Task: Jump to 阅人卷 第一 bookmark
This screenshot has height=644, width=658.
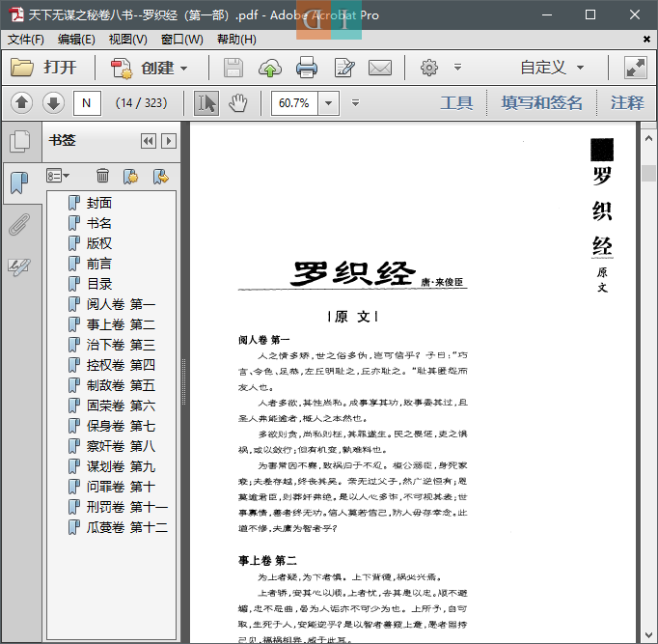Action: point(121,304)
